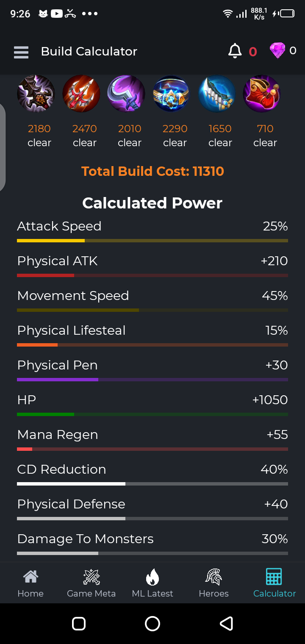Tap the pink diamond gem icon

(277, 51)
